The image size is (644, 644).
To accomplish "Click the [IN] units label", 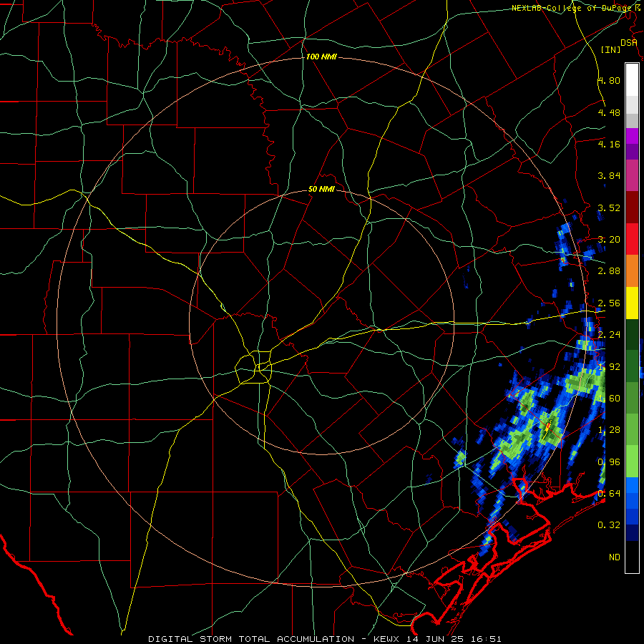I will [611, 49].
